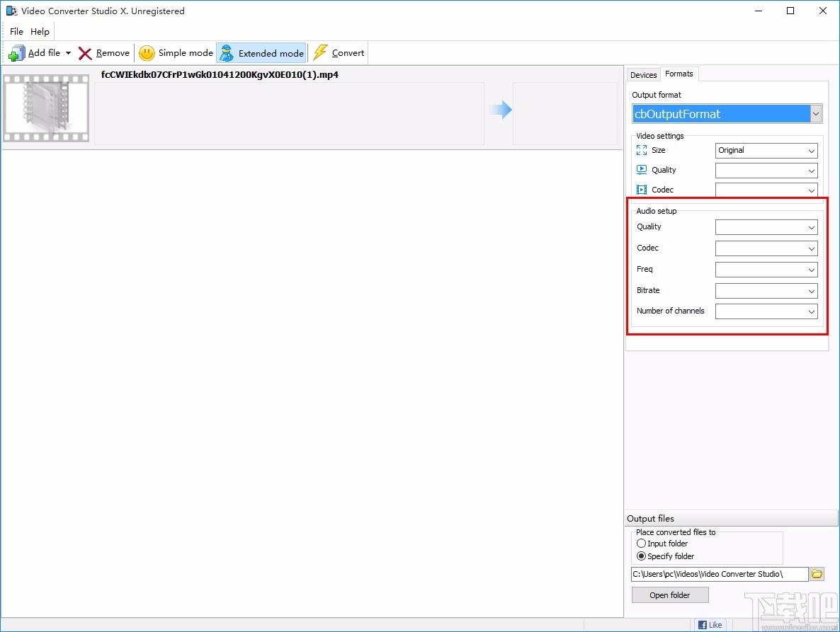Minimize the Video Converter Studio window
The height and width of the screenshot is (632, 840).
[759, 11]
